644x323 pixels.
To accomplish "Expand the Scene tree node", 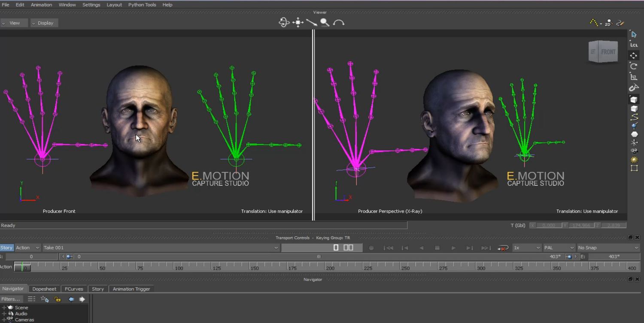I will pos(4,308).
